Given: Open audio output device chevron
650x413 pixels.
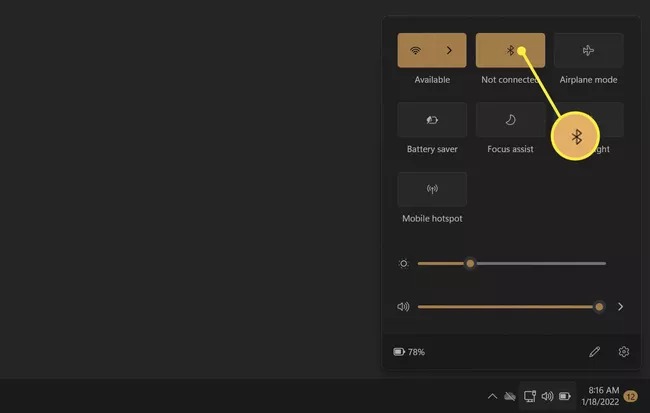Looking at the screenshot, I should pos(620,307).
